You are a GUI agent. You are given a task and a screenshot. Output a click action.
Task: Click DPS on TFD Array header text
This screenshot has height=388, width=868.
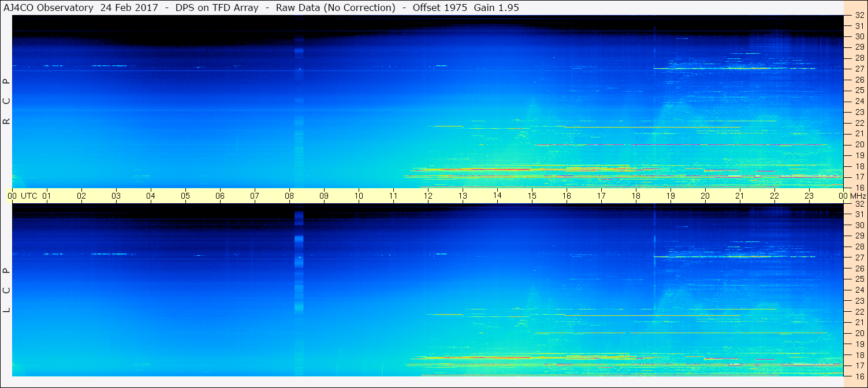point(217,8)
